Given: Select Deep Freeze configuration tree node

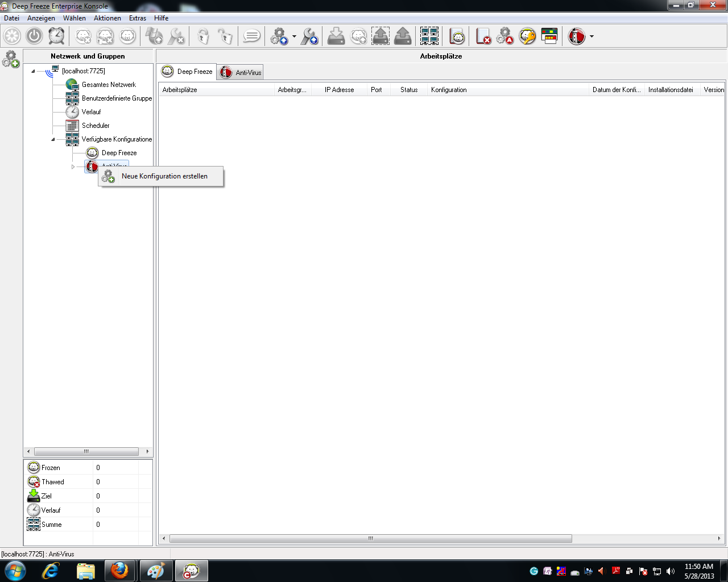Looking at the screenshot, I should 119,153.
